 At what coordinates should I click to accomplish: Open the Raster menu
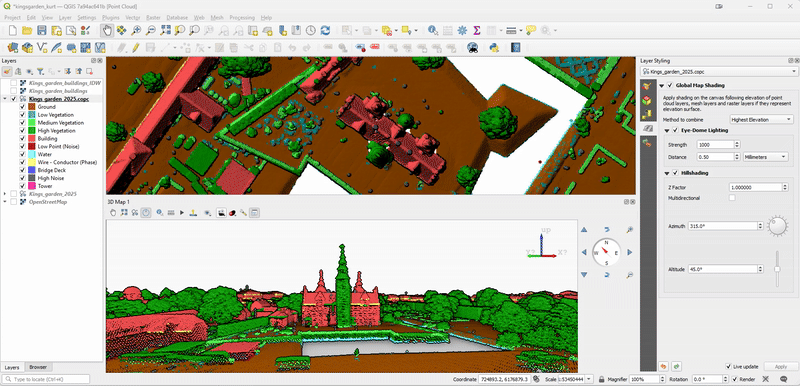(x=153, y=17)
